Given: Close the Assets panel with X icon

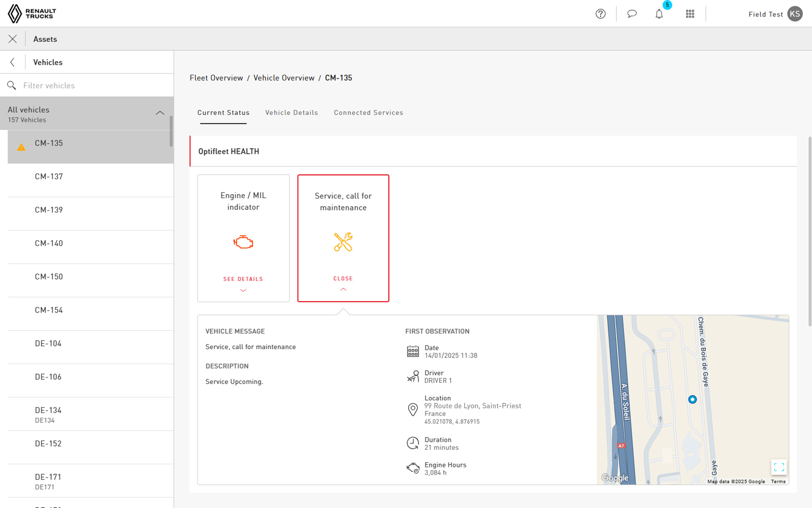Looking at the screenshot, I should [13, 39].
